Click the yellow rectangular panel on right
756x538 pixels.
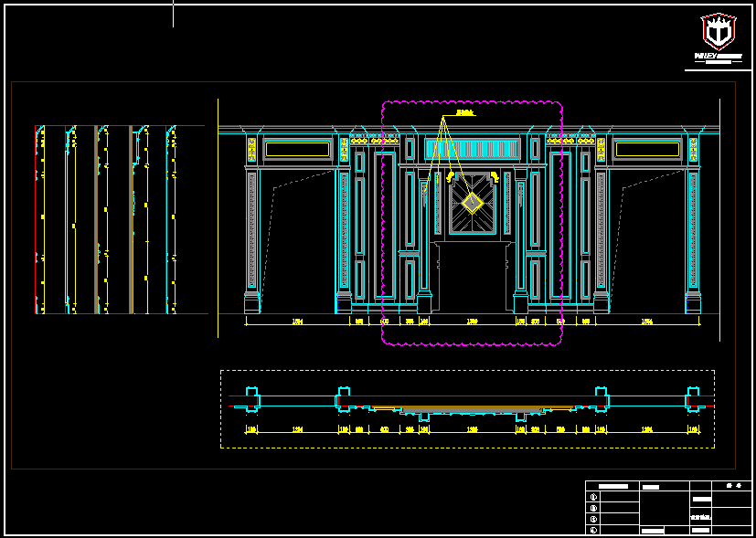pyautogui.click(x=647, y=149)
